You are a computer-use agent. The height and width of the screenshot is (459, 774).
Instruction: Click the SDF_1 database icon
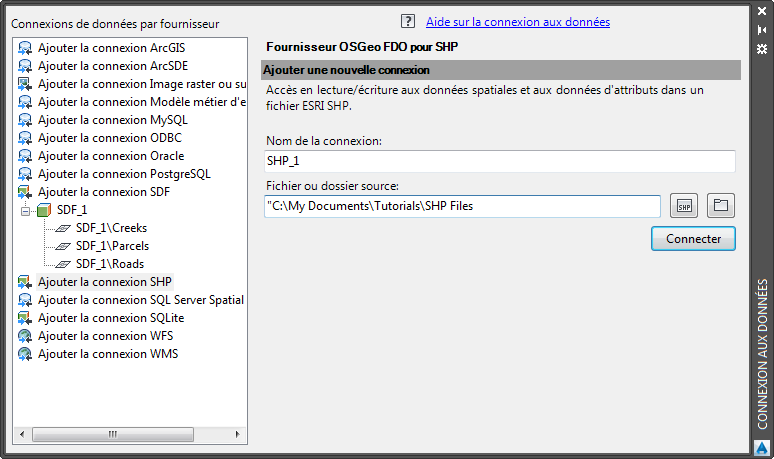[x=44, y=210]
